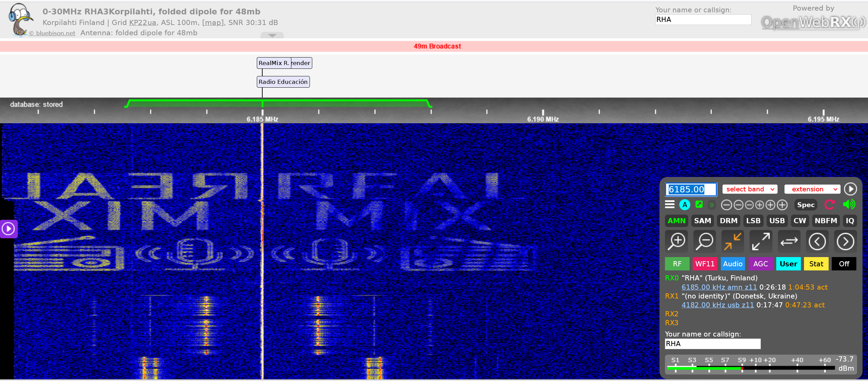Click the OpenWebRX logo
Image resolution: width=868 pixels, height=381 pixels.
pos(813,23)
